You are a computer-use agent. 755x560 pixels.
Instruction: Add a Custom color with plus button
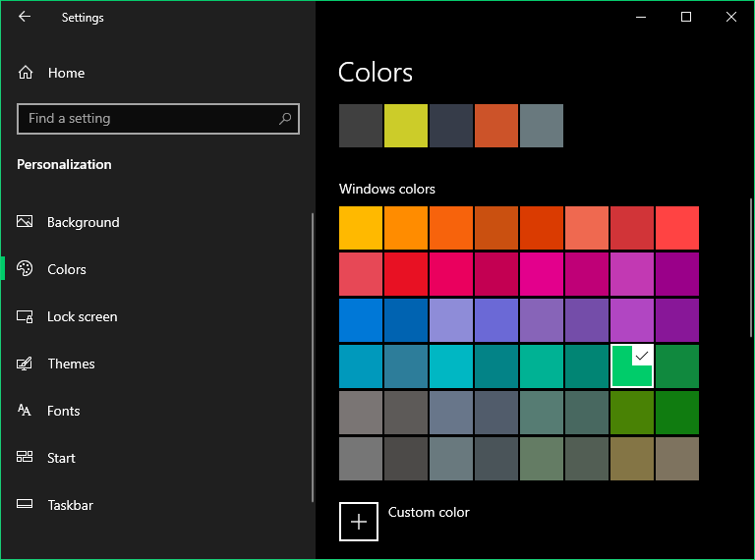pyautogui.click(x=359, y=522)
